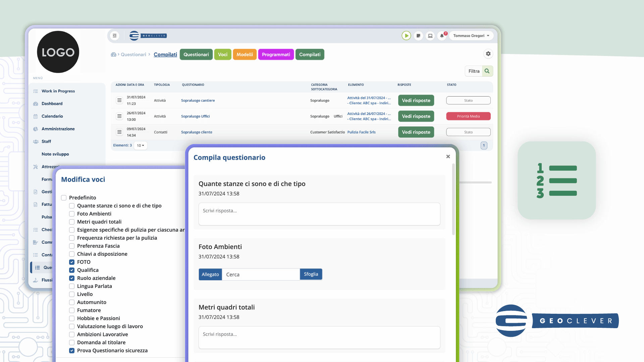Click the Compilati breadcrumb link
The height and width of the screenshot is (362, 644).
click(x=165, y=54)
